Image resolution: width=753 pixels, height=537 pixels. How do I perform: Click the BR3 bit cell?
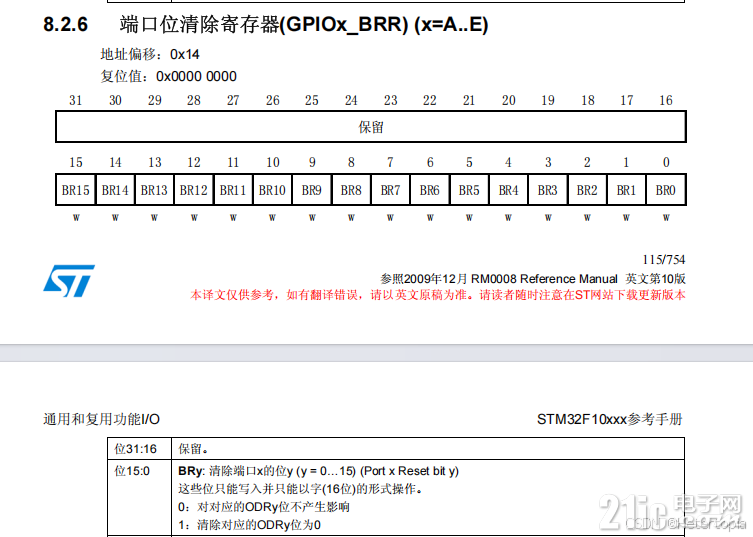[x=548, y=190]
